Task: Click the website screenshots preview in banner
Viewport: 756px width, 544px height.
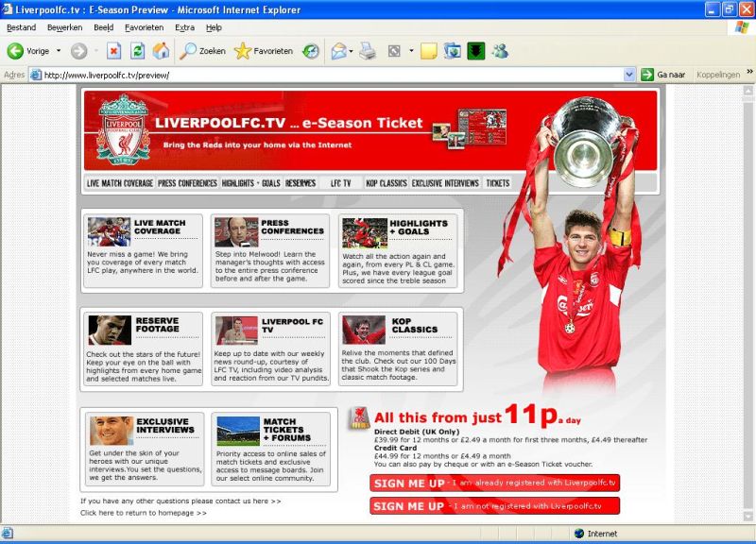Action: click(470, 128)
